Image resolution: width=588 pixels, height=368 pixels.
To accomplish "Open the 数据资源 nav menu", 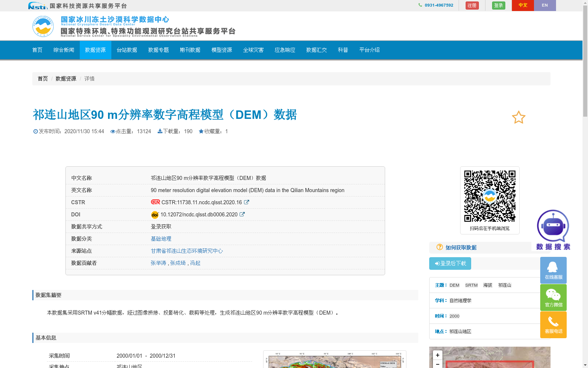I will click(x=95, y=50).
